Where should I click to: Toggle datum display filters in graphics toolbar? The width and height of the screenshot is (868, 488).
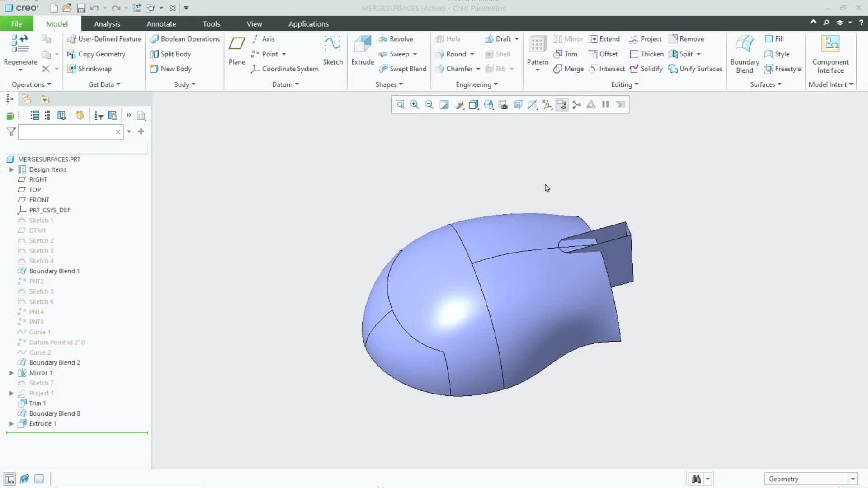(x=547, y=104)
